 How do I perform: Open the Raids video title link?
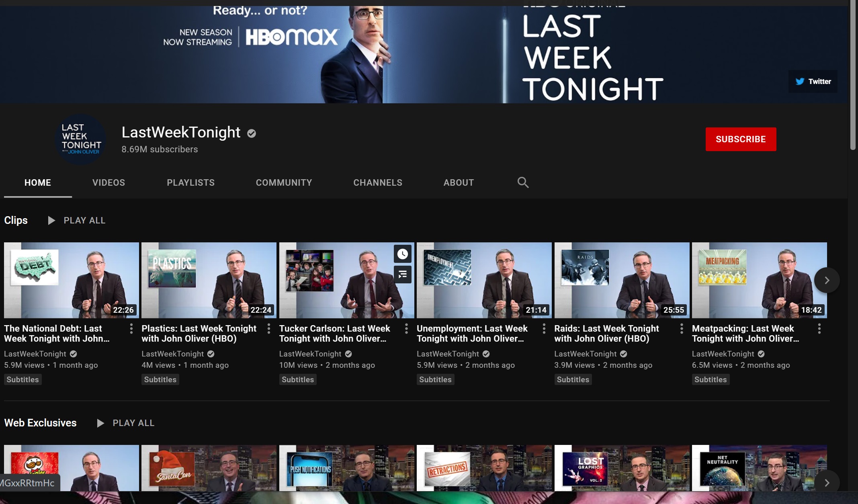[606, 334]
